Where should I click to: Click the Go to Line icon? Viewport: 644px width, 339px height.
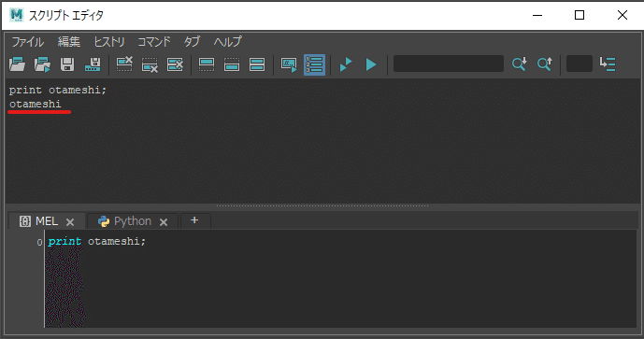608,64
